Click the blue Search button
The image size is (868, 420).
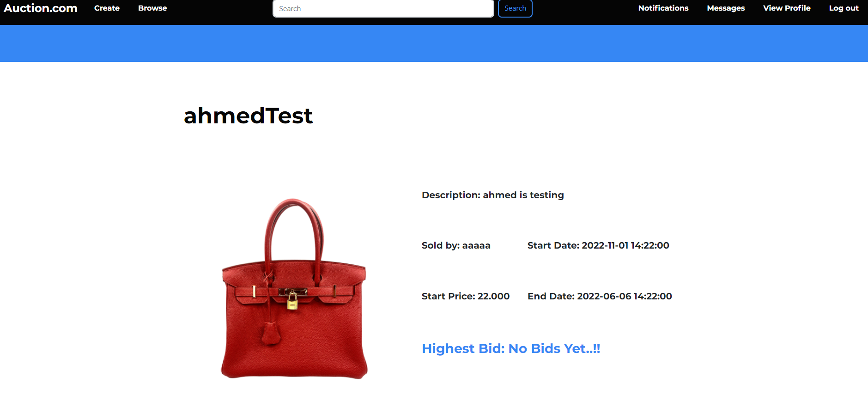click(515, 8)
